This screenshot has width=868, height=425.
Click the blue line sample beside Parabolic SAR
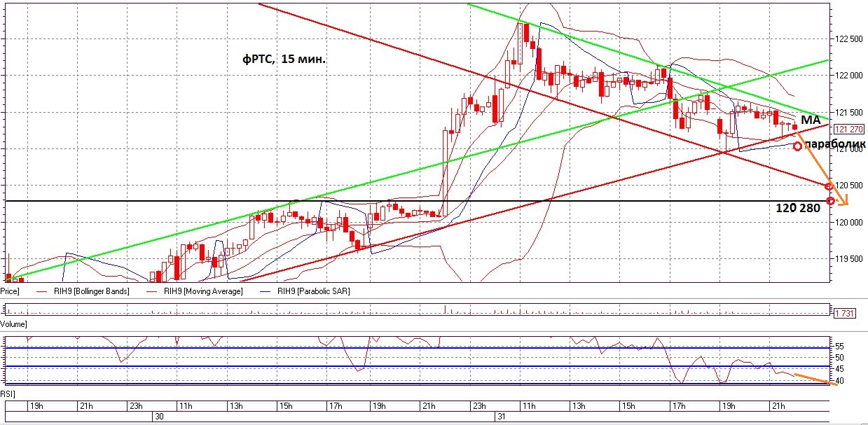[x=265, y=291]
